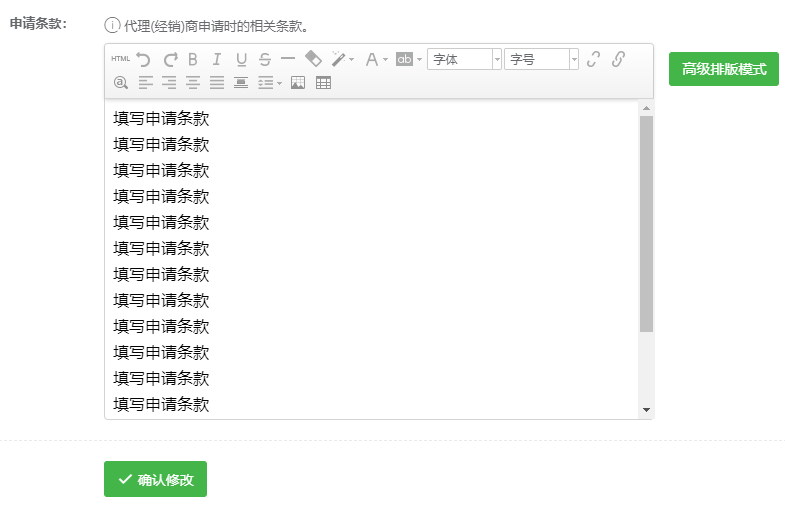The height and width of the screenshot is (506, 785).
Task: Switch to HTML source view
Action: point(120,59)
